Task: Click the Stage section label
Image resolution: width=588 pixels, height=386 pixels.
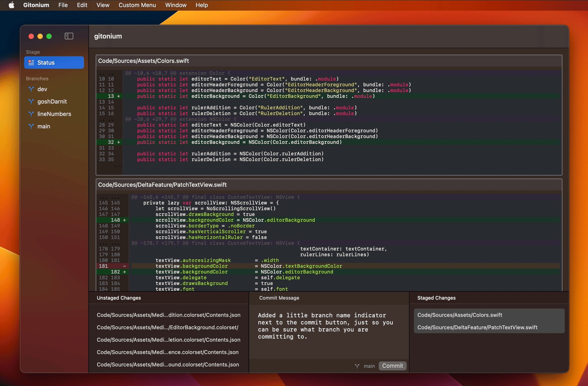Action: tap(33, 52)
